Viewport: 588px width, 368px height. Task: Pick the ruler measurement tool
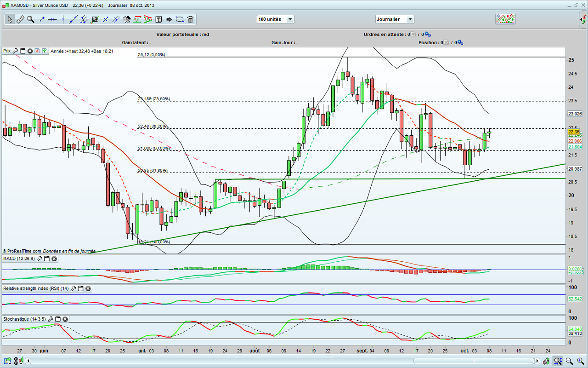pyautogui.click(x=20, y=19)
